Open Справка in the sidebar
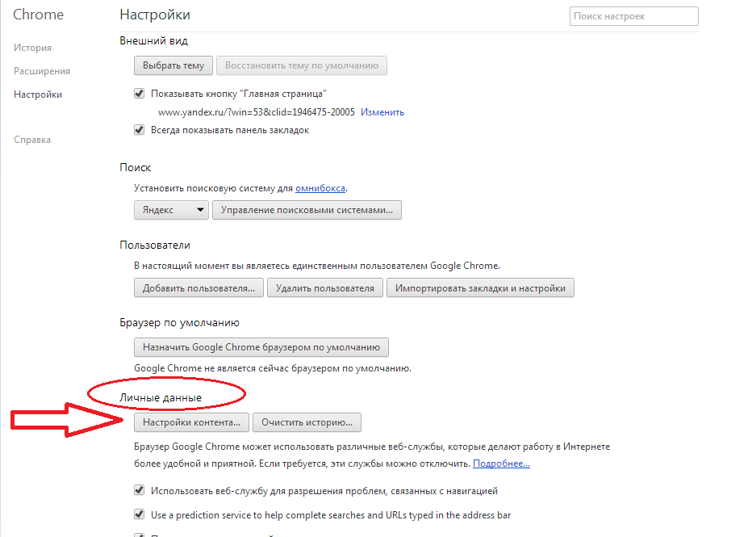Image resolution: width=756 pixels, height=537 pixels. (x=31, y=140)
